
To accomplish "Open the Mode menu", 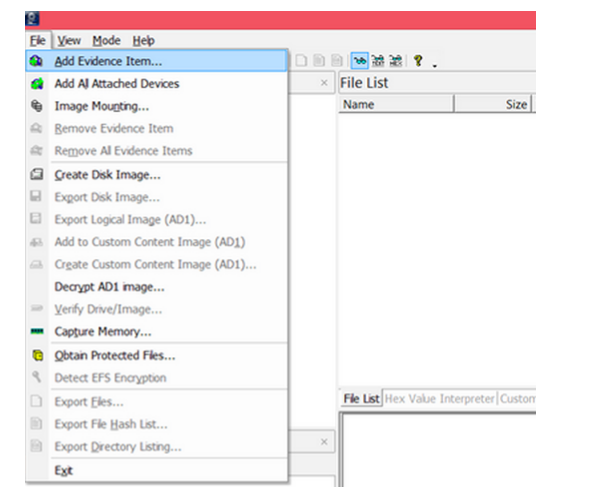I will [x=106, y=40].
